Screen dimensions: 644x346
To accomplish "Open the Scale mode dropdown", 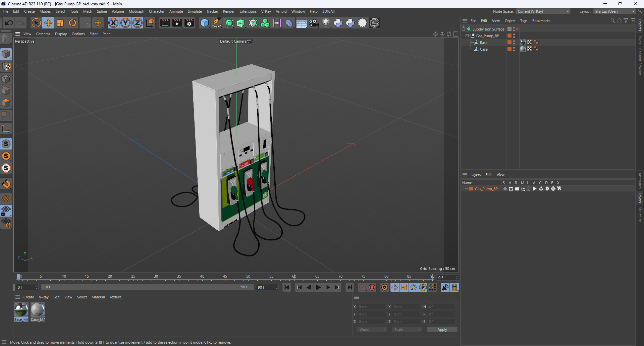I will click(407, 330).
